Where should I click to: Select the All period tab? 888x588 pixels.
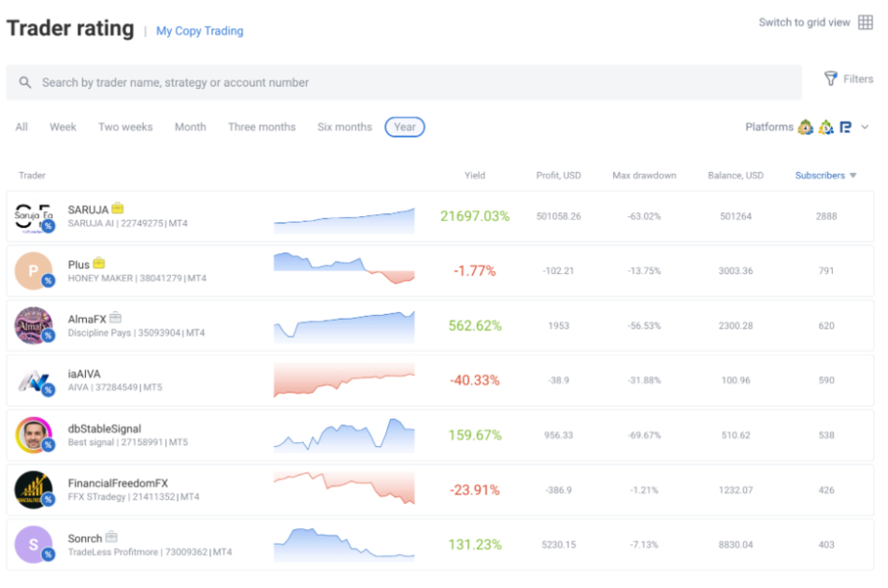(21, 127)
